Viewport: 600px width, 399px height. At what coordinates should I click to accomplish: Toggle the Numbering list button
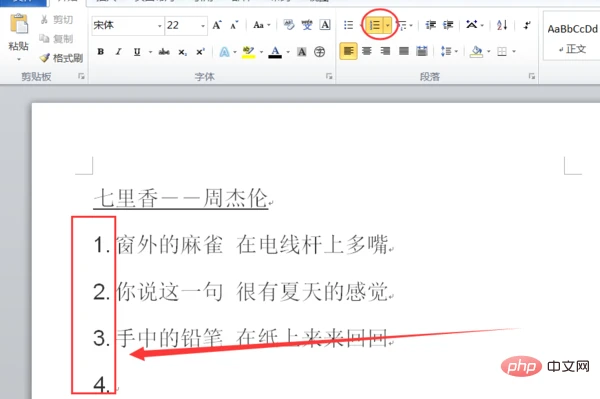[x=375, y=26]
